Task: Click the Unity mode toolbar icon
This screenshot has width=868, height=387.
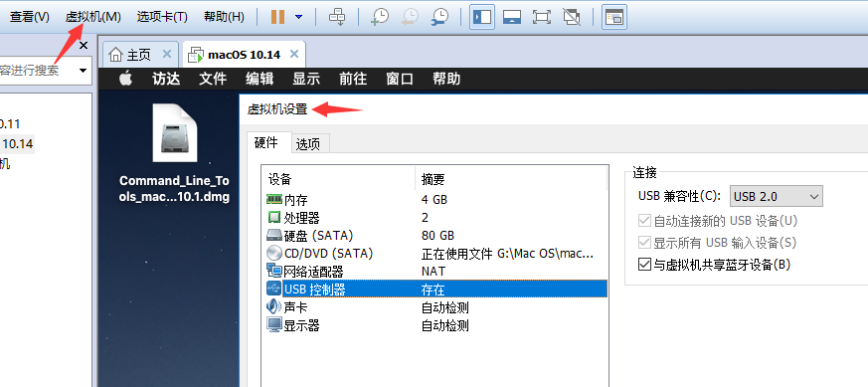Action: pos(572,17)
